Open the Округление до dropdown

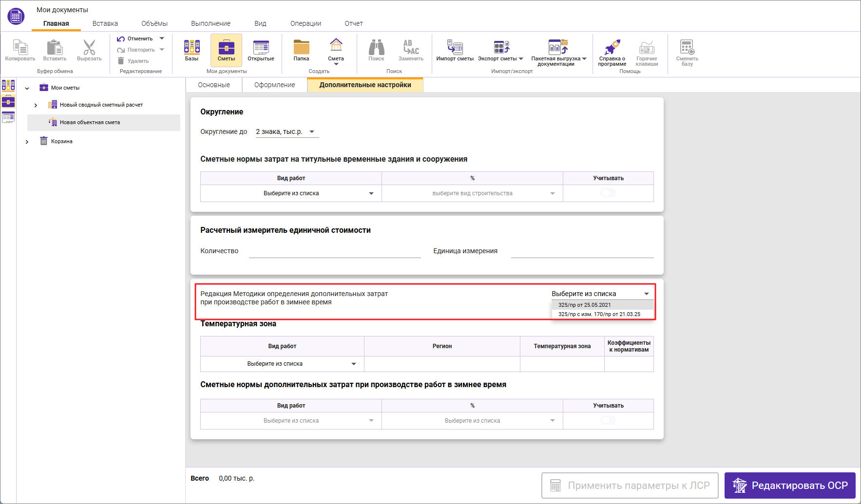287,132
